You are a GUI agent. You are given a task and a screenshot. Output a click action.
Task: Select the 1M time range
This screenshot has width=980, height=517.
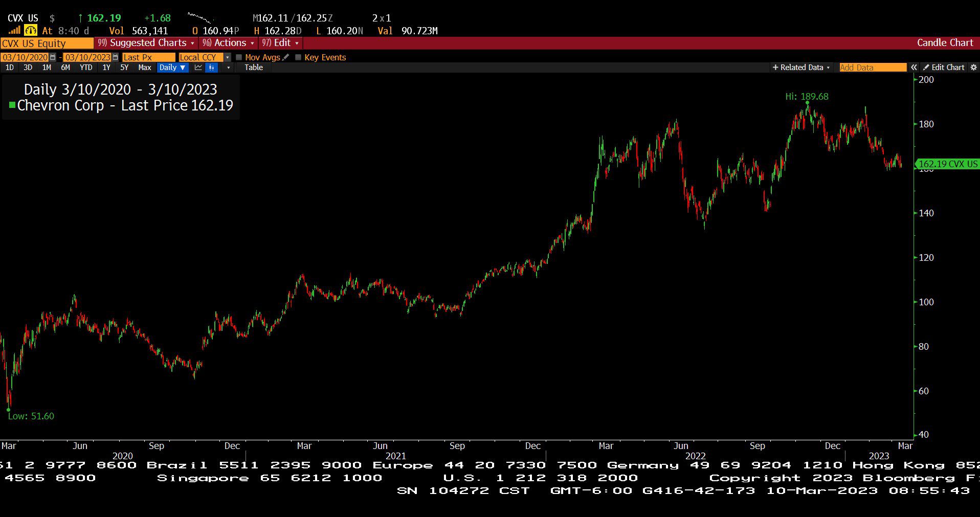pos(47,68)
